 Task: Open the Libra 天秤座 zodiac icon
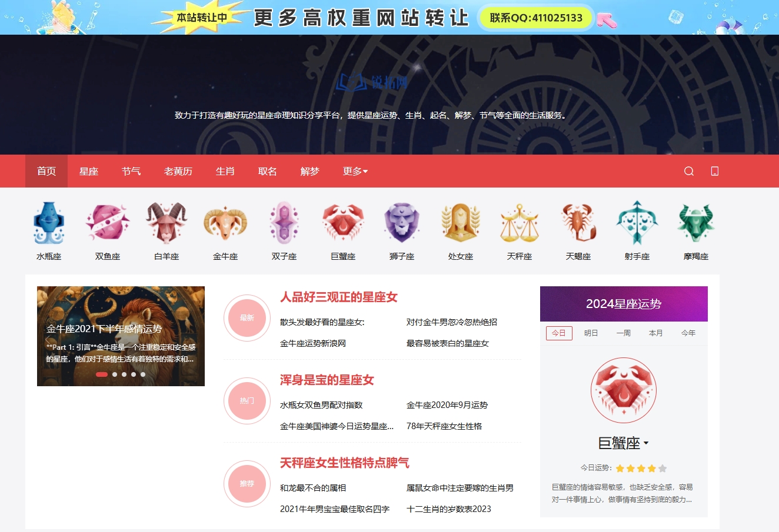pos(520,223)
